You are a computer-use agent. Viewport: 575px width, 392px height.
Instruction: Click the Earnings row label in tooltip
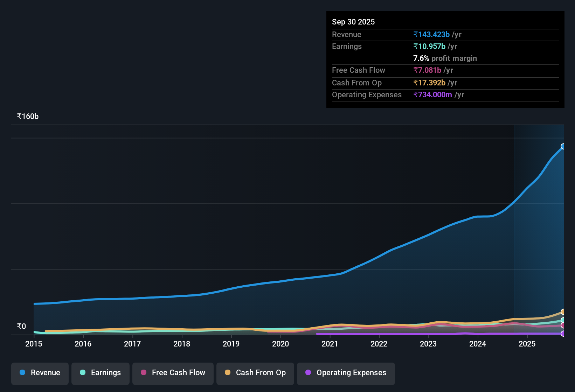(347, 46)
